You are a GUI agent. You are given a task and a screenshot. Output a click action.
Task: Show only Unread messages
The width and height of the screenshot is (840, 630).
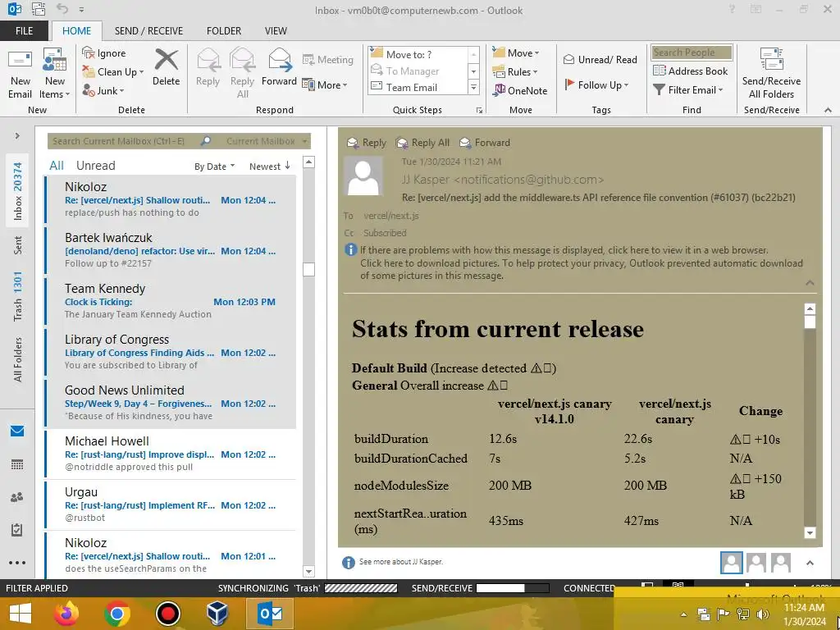95,166
